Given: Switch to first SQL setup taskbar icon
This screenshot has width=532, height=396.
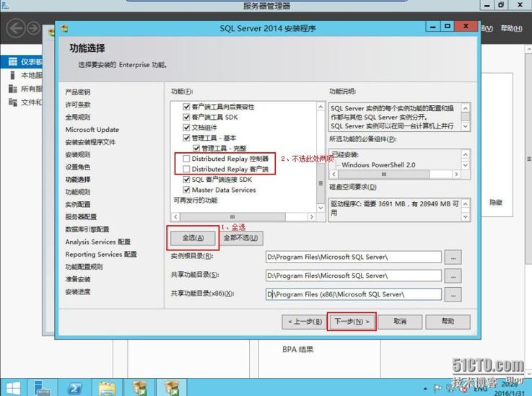Looking at the screenshot, I should coord(139,388).
